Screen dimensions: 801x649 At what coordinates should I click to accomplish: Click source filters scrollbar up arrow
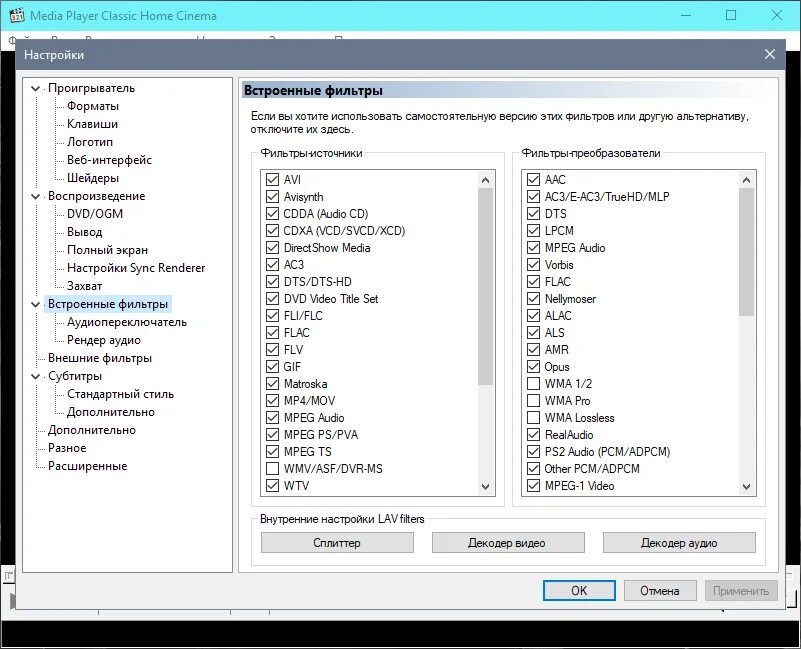coord(485,180)
